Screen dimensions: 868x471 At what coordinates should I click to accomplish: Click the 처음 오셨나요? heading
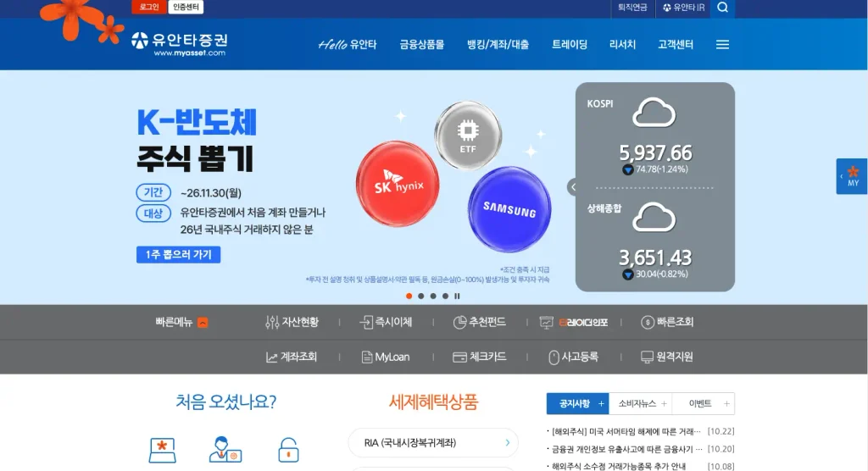click(225, 402)
